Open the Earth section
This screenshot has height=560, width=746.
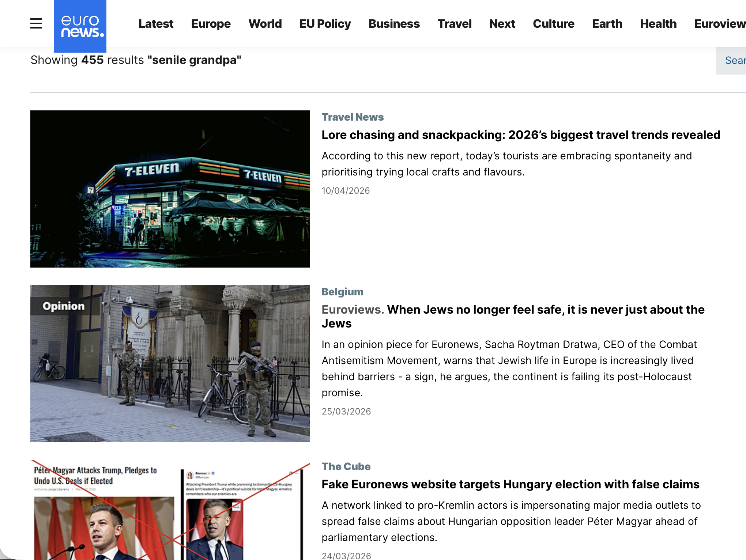tap(607, 23)
